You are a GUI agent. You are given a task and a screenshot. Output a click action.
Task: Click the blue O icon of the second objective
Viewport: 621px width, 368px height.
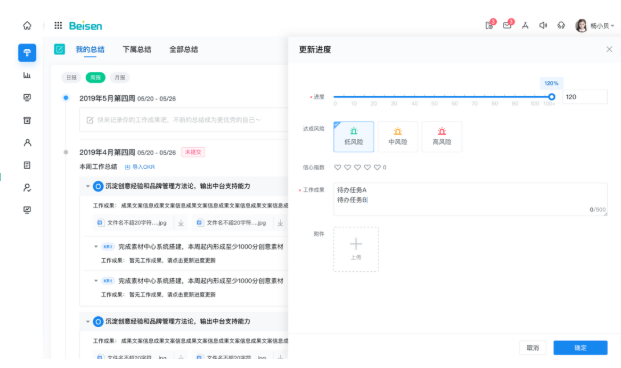pos(98,322)
